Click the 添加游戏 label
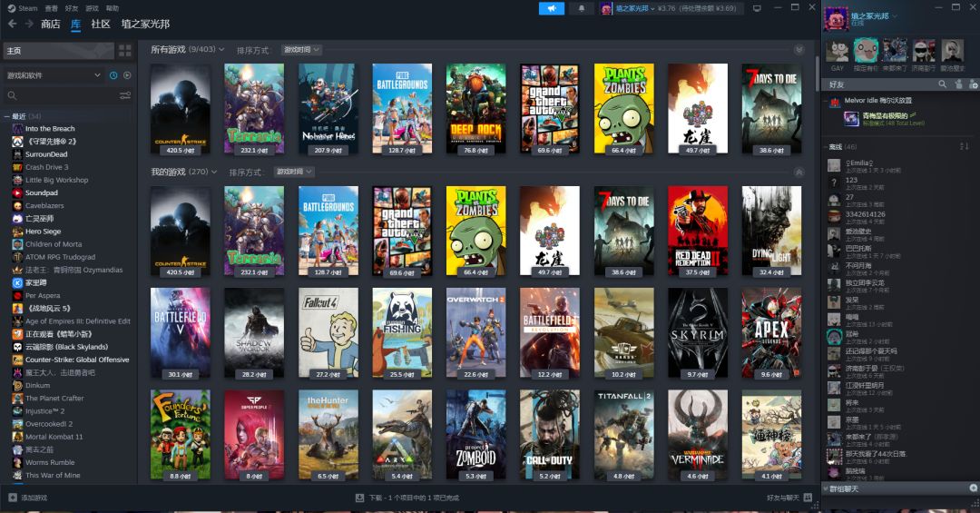 click(34, 498)
